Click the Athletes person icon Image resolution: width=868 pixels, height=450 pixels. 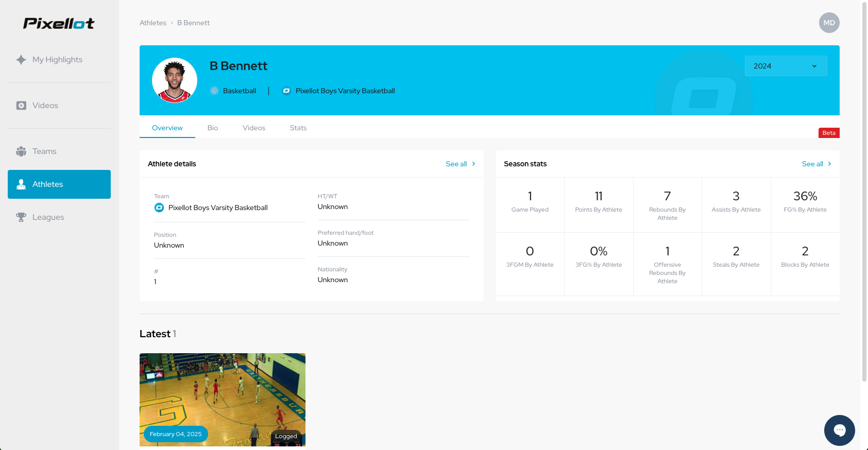[x=21, y=184]
